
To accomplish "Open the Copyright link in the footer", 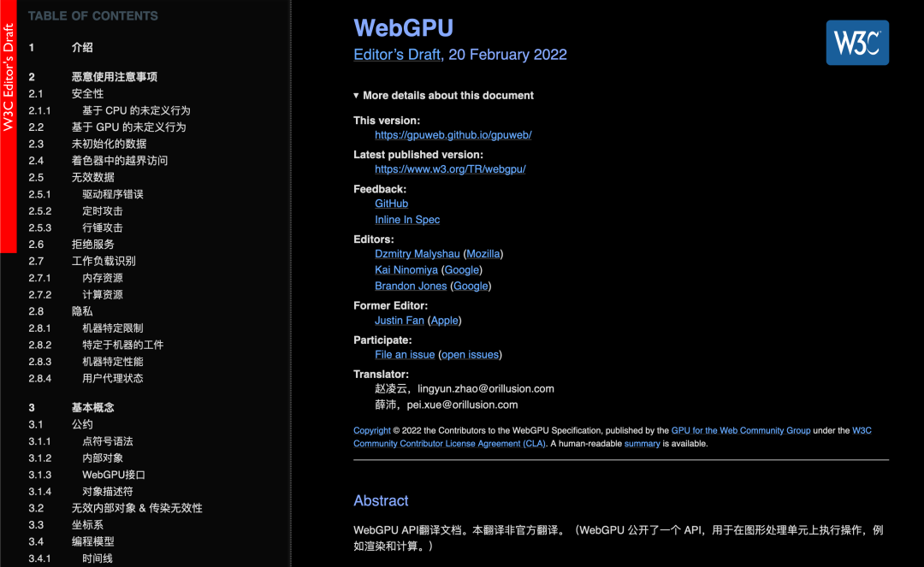I will pos(371,430).
